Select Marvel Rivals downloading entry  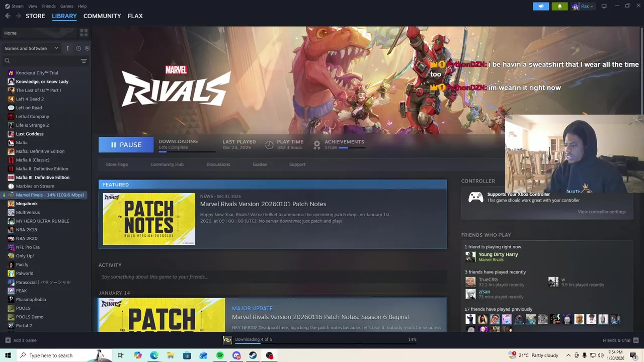[45, 195]
